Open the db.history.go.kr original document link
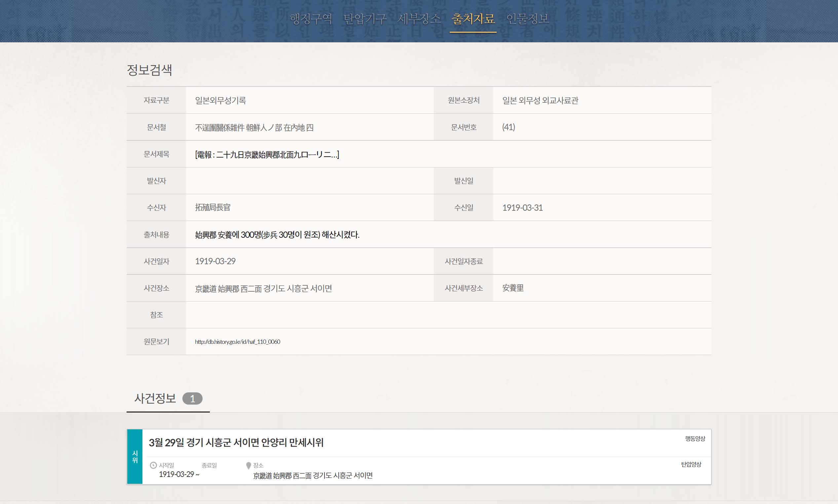Viewport: 838px width, 504px height. (x=238, y=342)
